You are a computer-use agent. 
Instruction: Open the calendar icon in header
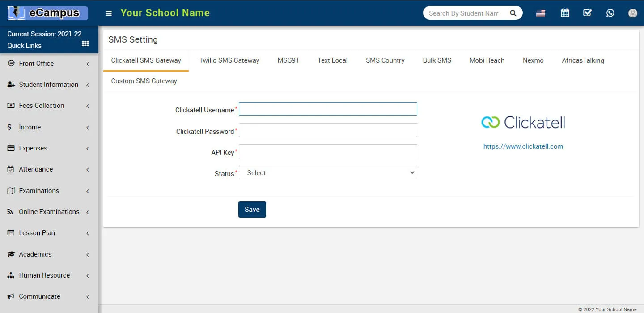(x=565, y=13)
